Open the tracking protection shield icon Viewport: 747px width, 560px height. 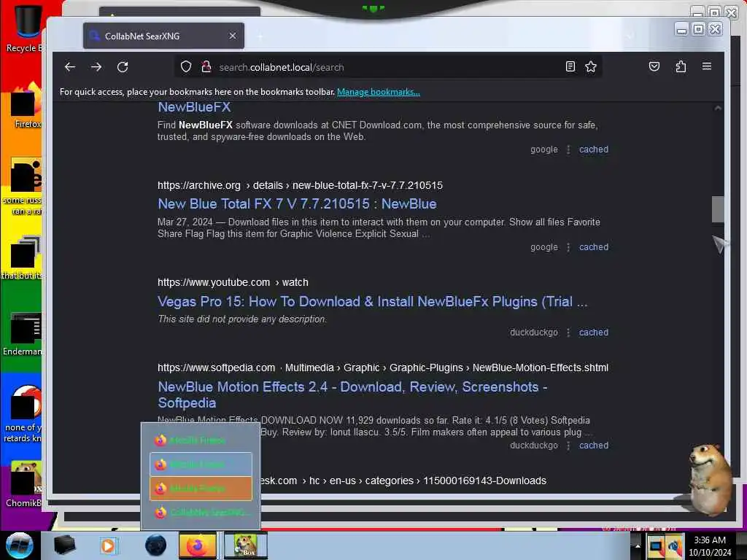pyautogui.click(x=186, y=66)
